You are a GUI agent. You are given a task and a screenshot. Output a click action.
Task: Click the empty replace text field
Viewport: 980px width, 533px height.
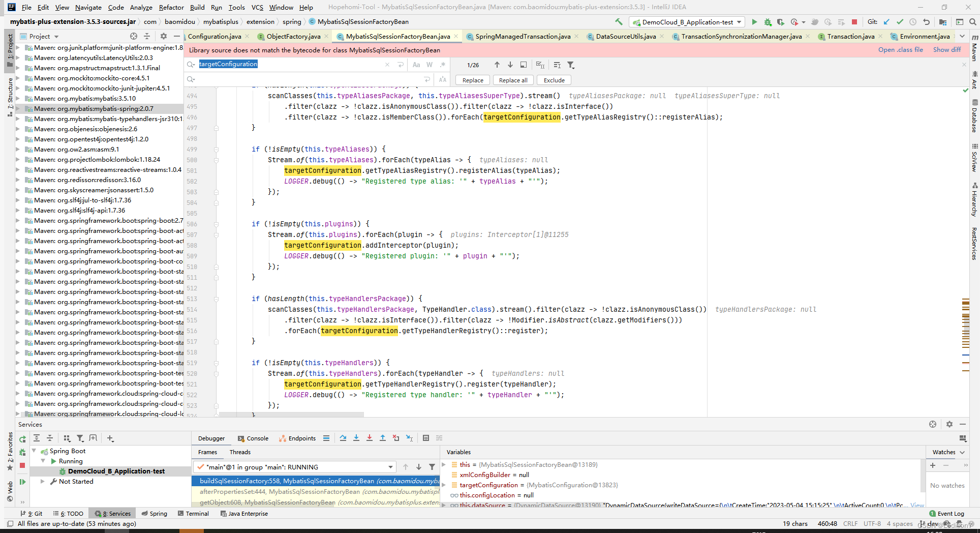[309, 79]
